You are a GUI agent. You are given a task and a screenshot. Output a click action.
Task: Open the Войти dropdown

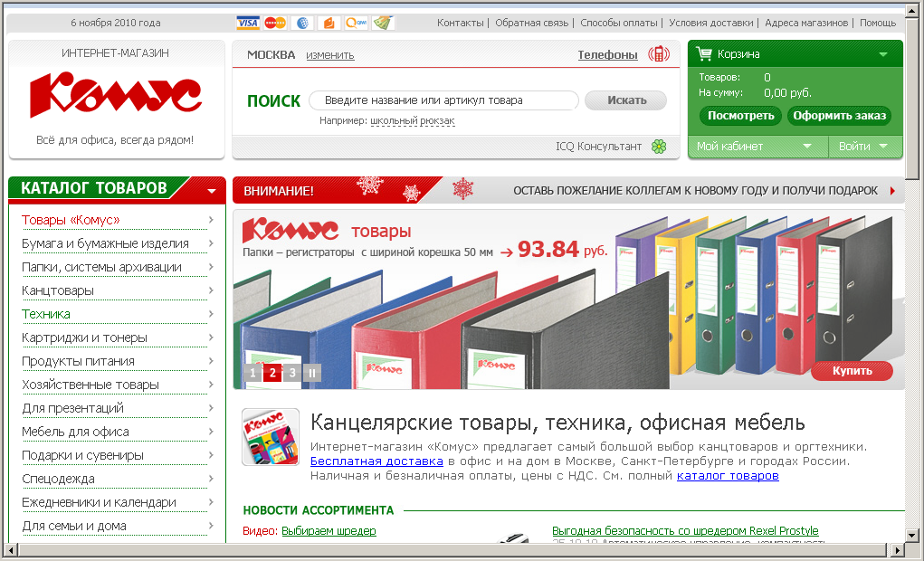point(883,147)
